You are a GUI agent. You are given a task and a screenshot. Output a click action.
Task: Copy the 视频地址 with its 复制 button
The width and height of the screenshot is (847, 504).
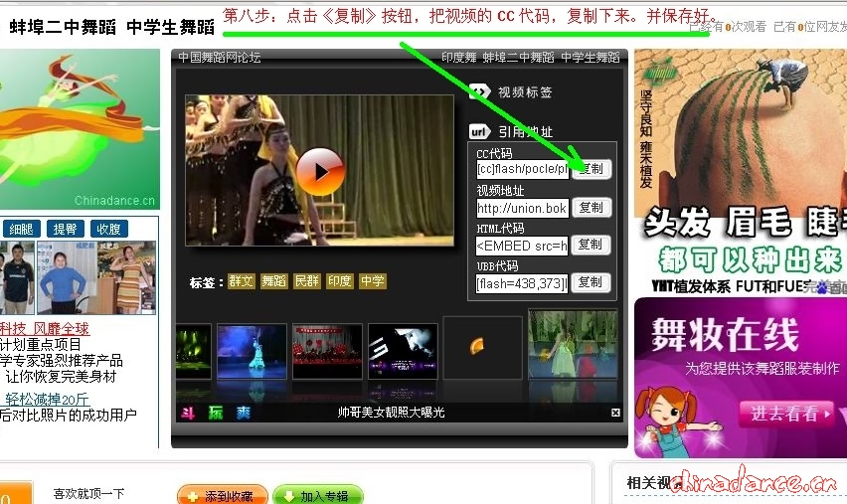[x=591, y=208]
